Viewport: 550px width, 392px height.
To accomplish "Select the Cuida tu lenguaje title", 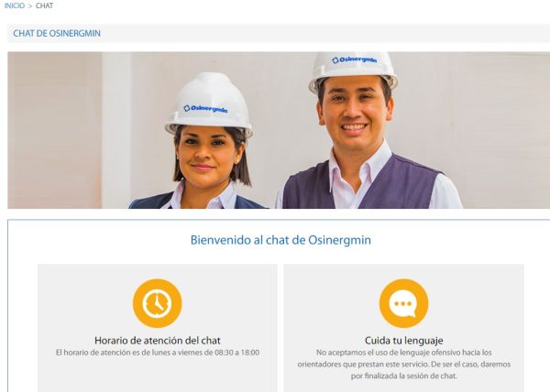I will (403, 340).
